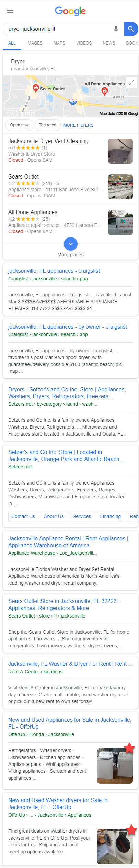
Task: Open the craigslist appliances result link
Action: point(54,271)
